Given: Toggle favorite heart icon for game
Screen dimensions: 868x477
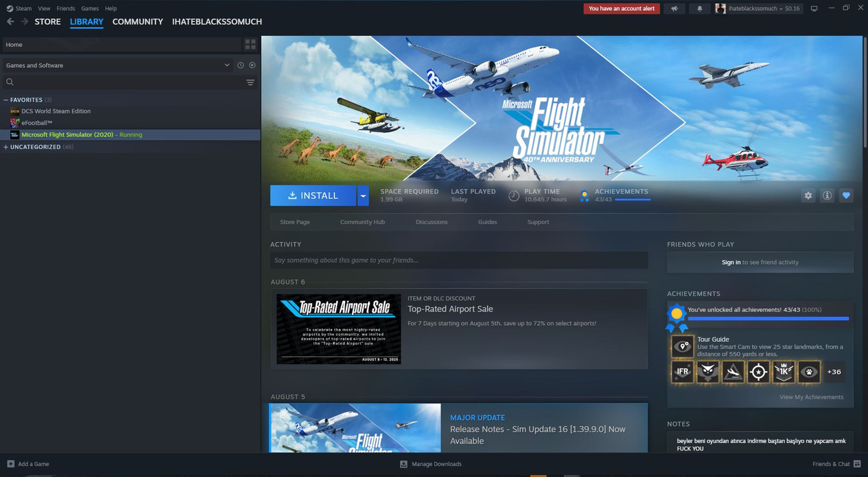Looking at the screenshot, I should coord(846,195).
